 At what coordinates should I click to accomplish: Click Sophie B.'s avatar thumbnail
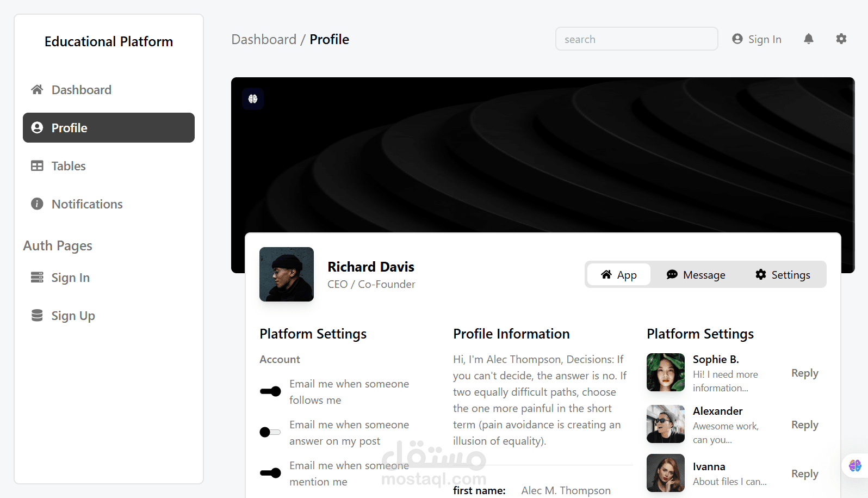tap(666, 372)
